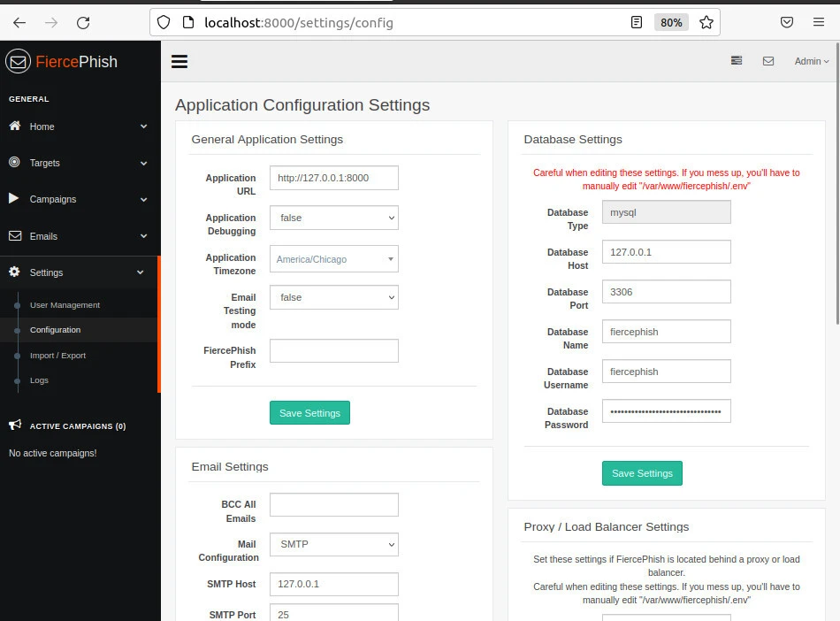The height and width of the screenshot is (621, 840).
Task: Click the reader view icon in address bar
Action: (x=637, y=23)
